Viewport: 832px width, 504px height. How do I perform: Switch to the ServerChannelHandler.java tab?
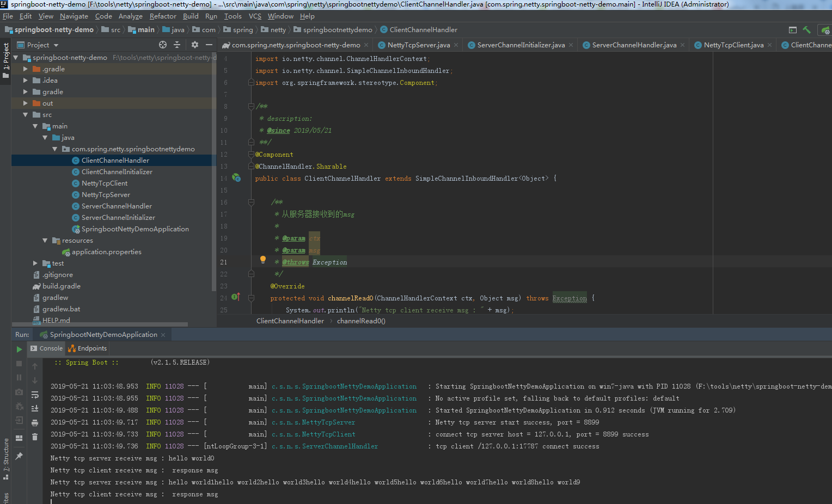(x=634, y=45)
